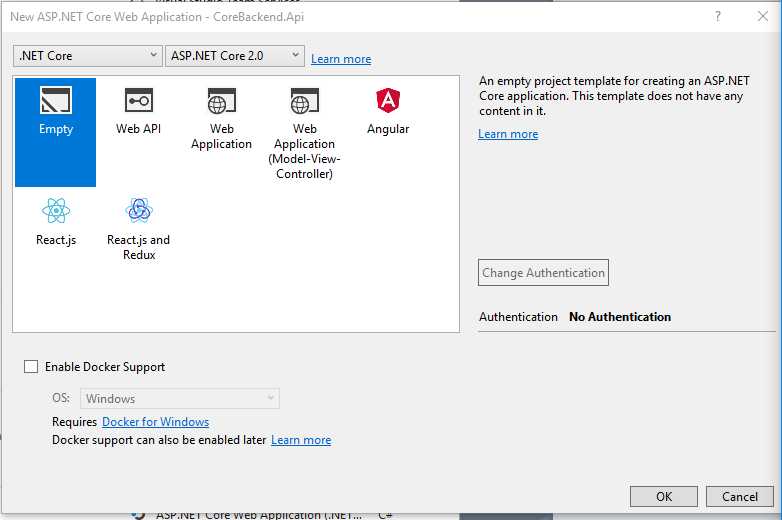Follow the Docker for Windows link

point(156,422)
